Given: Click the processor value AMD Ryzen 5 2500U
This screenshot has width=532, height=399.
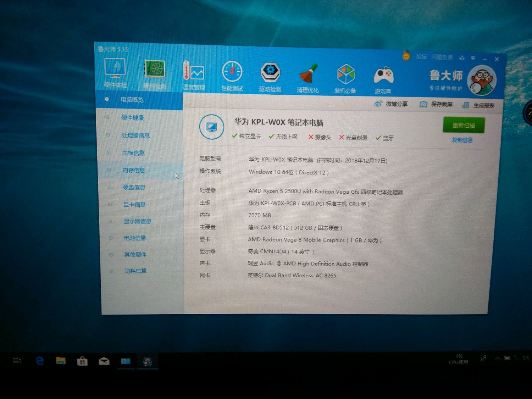Looking at the screenshot, I should [x=326, y=192].
